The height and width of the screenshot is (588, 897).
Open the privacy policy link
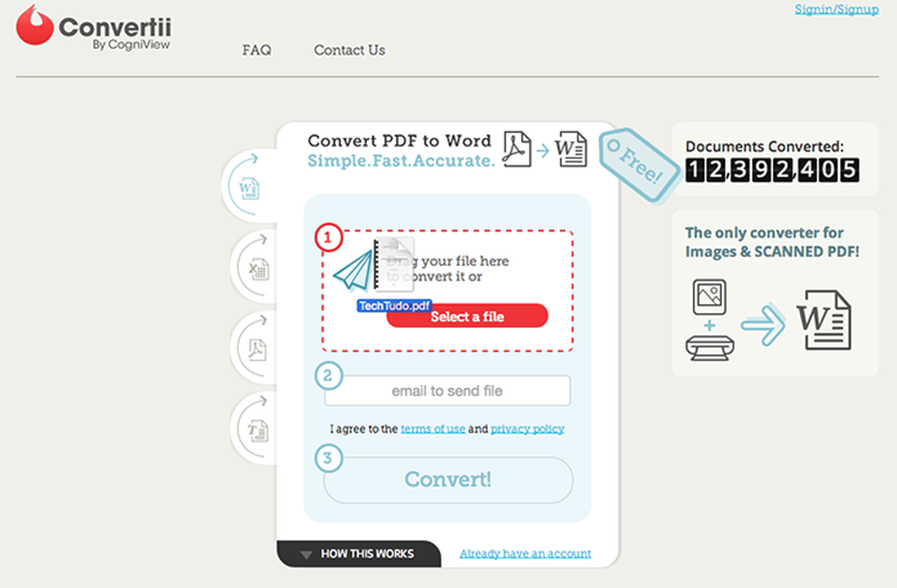click(x=527, y=429)
